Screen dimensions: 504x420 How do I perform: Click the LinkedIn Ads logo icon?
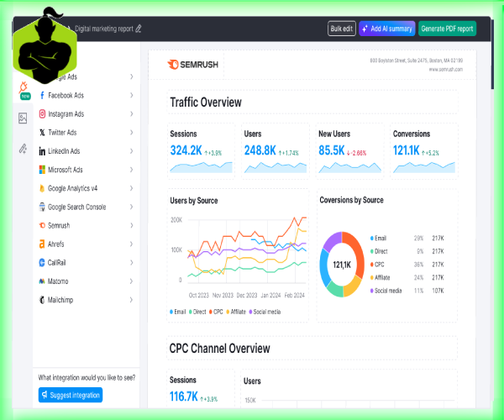point(42,151)
